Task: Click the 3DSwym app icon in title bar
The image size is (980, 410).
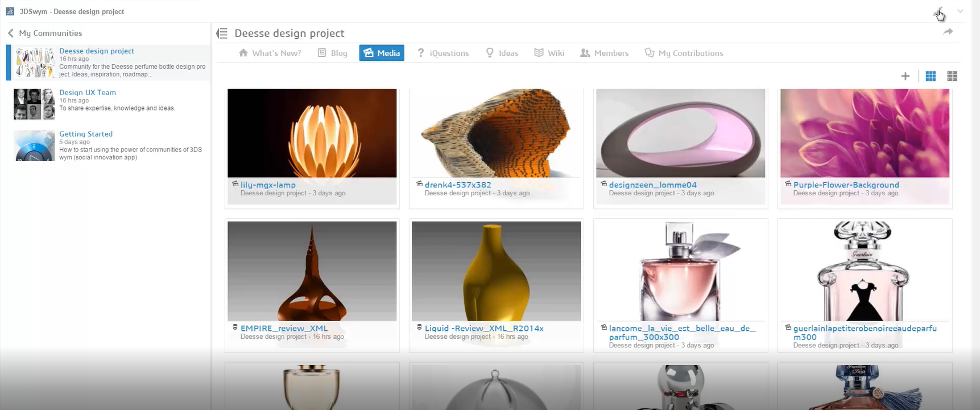Action: 10,11
